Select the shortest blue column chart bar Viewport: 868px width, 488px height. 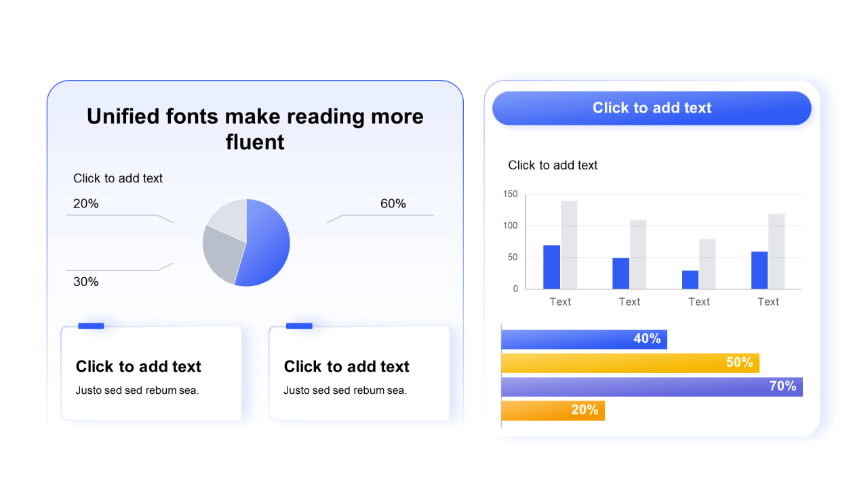tap(690, 280)
